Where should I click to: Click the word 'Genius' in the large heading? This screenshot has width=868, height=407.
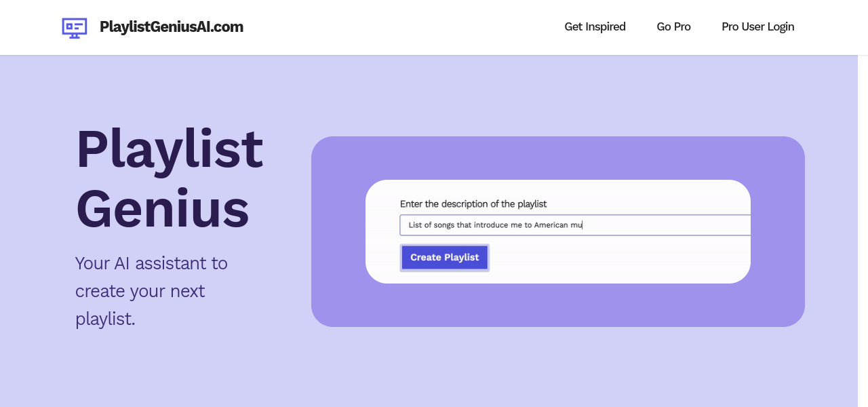point(163,208)
